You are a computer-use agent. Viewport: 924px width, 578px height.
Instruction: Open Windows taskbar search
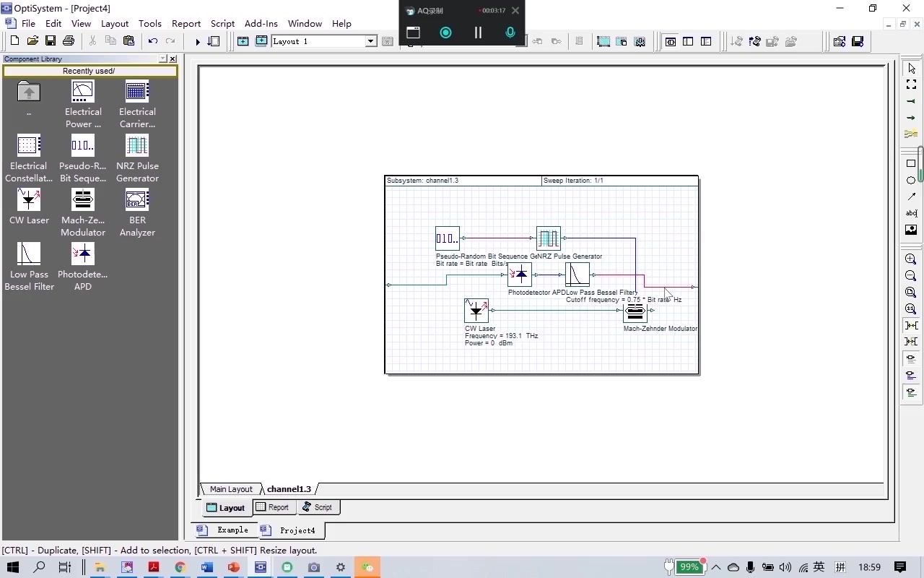tap(40, 567)
